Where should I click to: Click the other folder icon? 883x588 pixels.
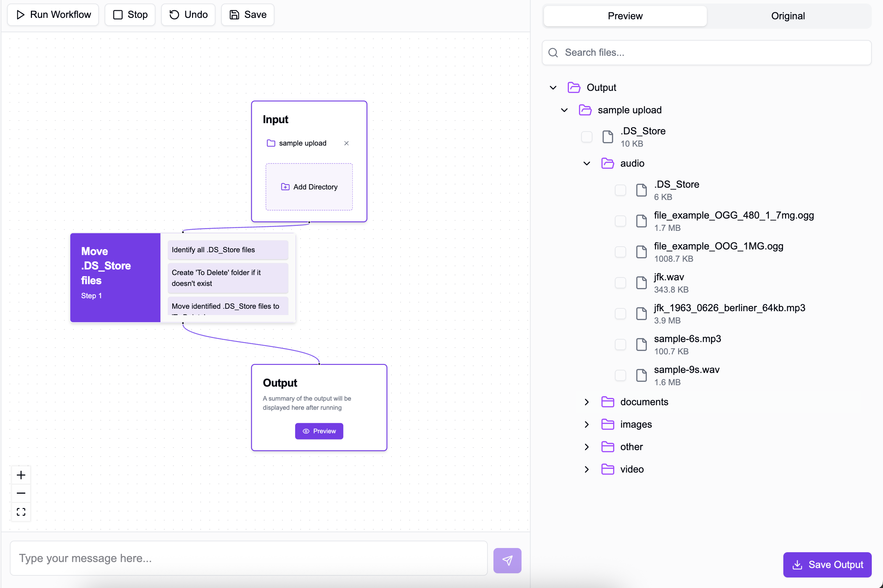pyautogui.click(x=608, y=447)
